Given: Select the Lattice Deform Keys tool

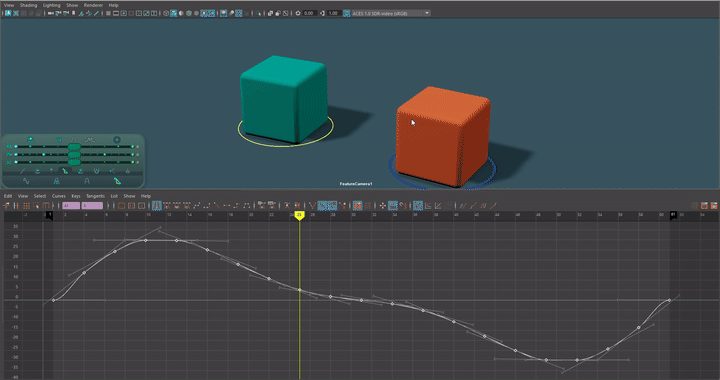Looking at the screenshot, I should coord(27,206).
